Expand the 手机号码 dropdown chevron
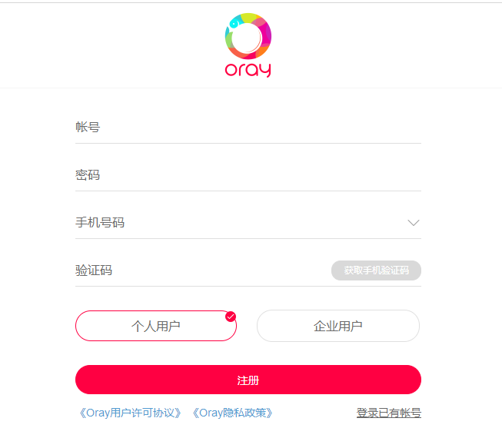502x448 pixels. click(x=414, y=223)
